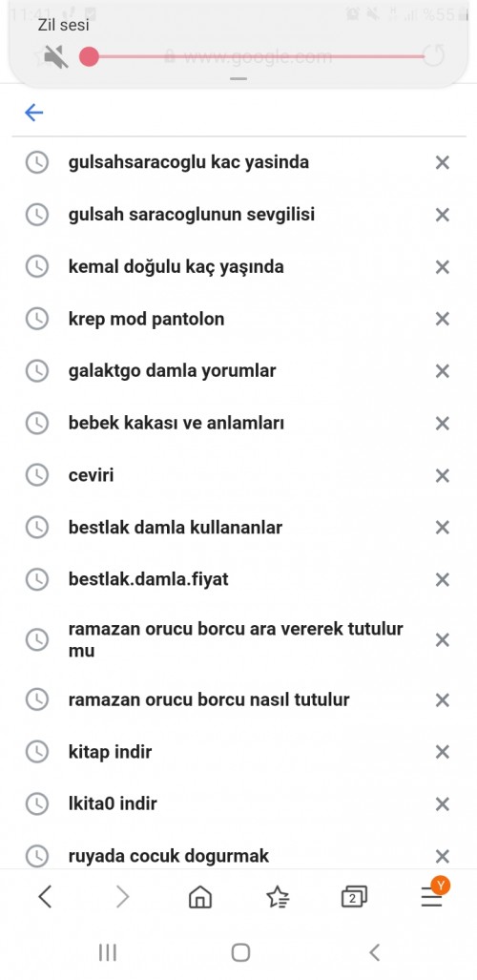Open the browser home page icon
Viewport: 477px width, 980px height.
point(200,898)
